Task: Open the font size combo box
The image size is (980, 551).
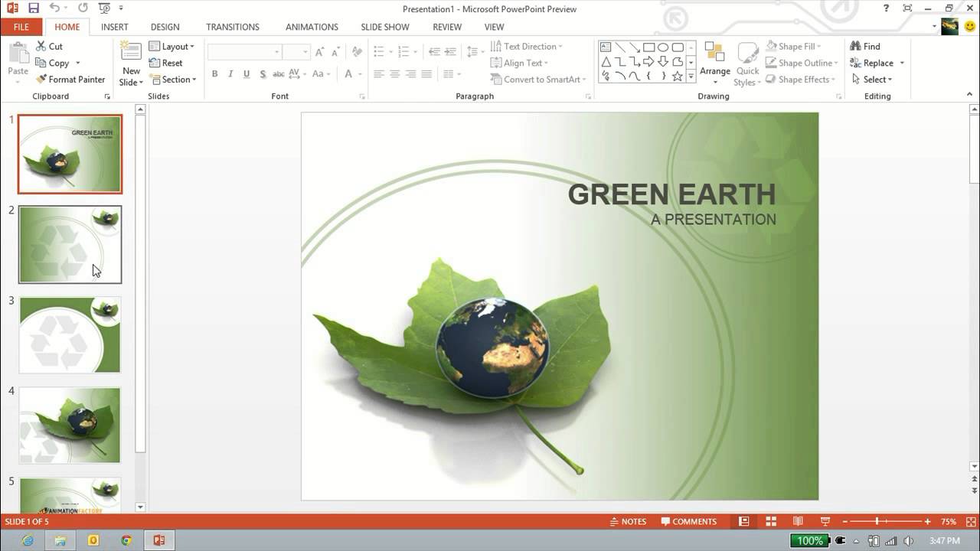Action: point(296,51)
